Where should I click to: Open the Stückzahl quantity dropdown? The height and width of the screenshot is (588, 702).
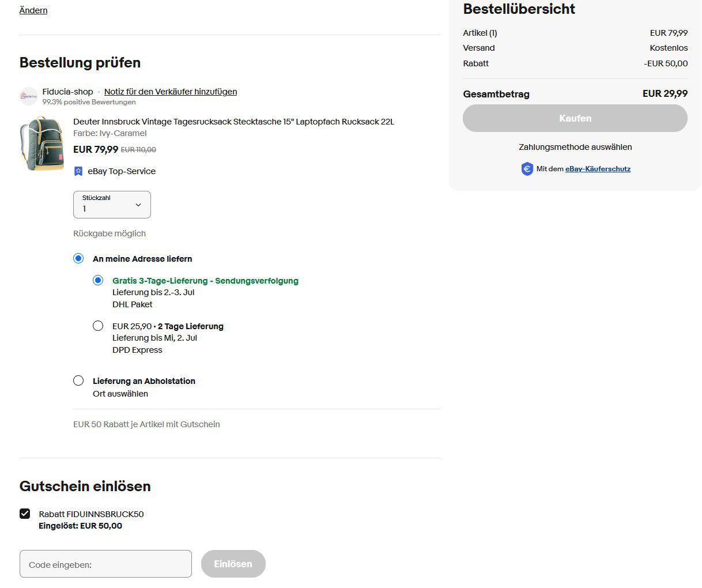click(112, 205)
